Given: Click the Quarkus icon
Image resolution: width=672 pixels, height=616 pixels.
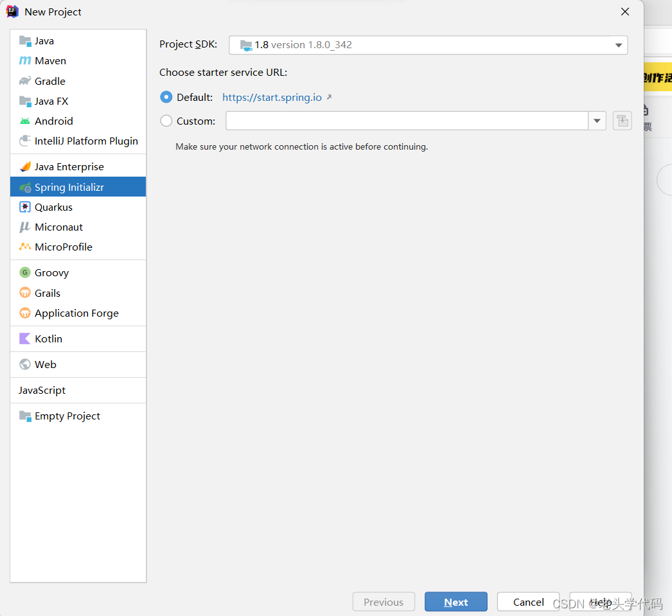Looking at the screenshot, I should [x=25, y=207].
